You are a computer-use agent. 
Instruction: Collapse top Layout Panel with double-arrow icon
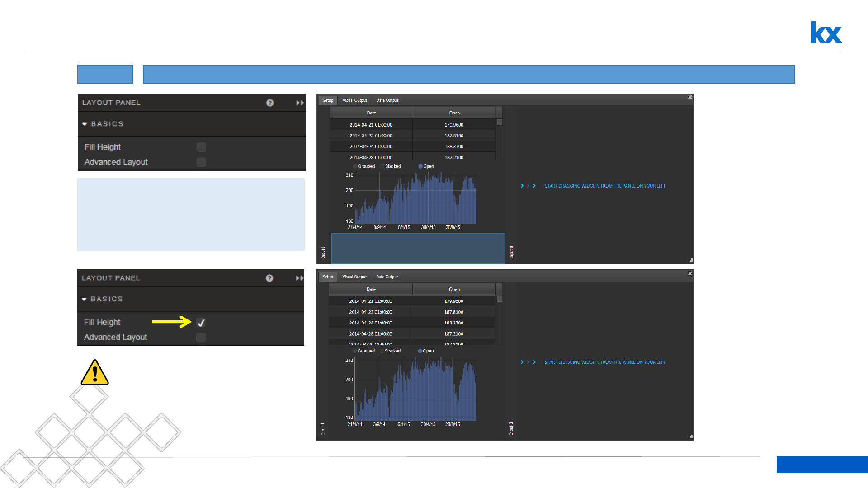(300, 103)
